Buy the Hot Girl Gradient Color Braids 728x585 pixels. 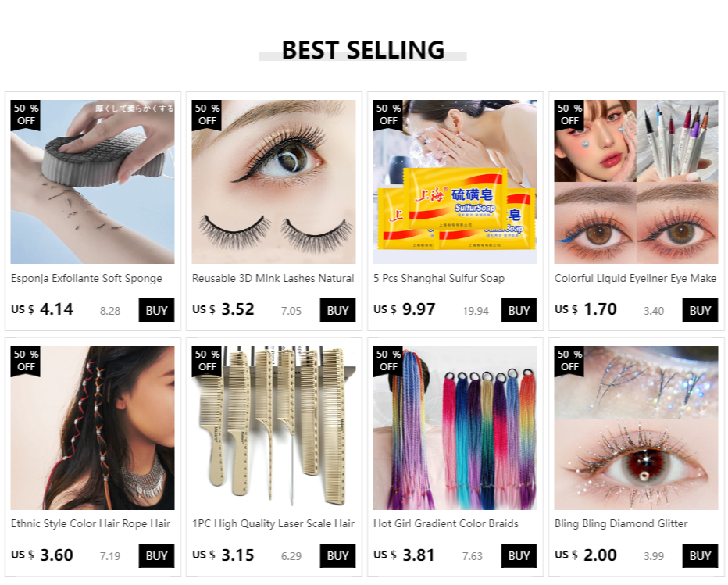519,556
